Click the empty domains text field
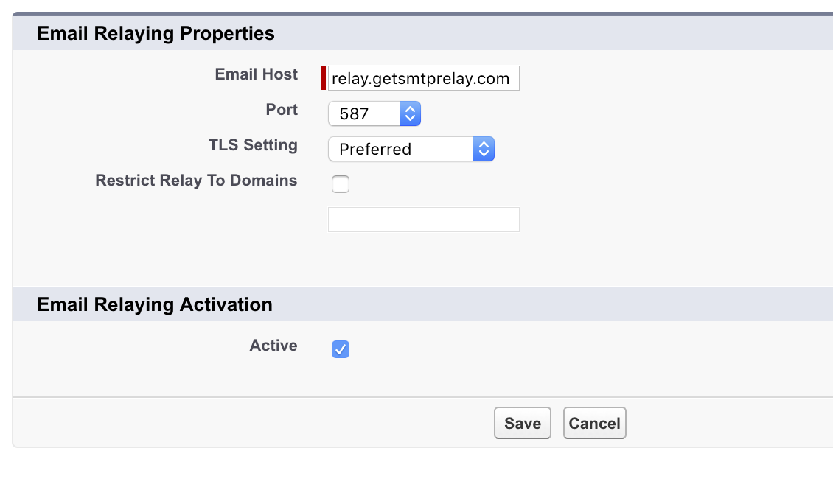Viewport: 833px width, 504px height. (x=423, y=219)
